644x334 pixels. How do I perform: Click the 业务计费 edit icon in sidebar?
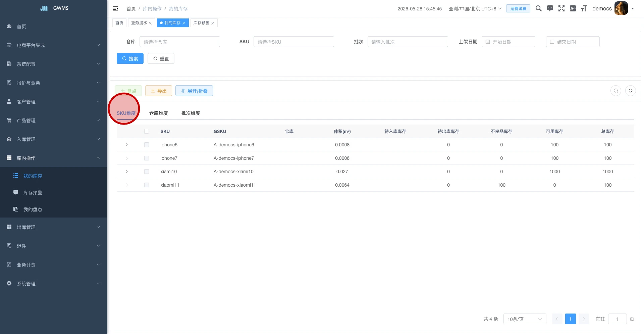[x=9, y=265]
